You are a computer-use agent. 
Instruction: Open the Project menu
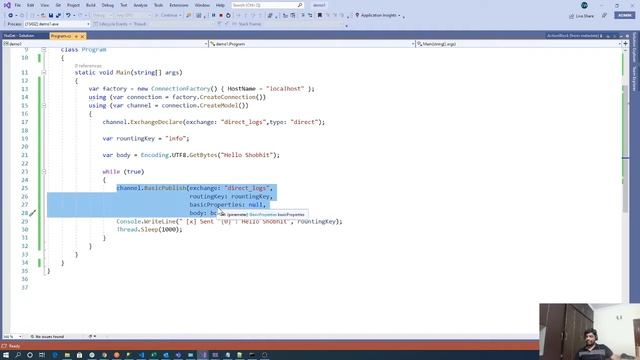[x=73, y=5]
